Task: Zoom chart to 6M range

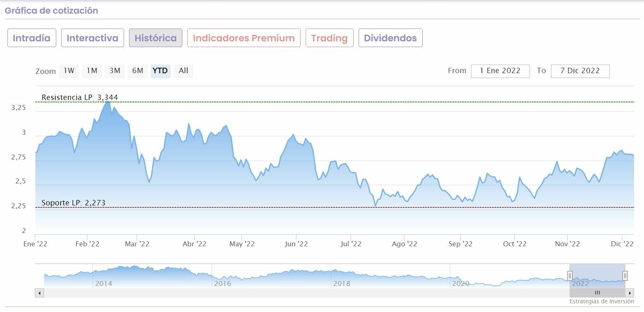Action: coord(138,71)
